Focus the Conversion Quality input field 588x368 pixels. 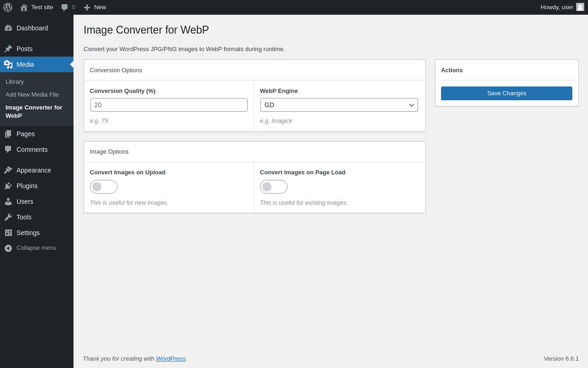click(x=169, y=105)
